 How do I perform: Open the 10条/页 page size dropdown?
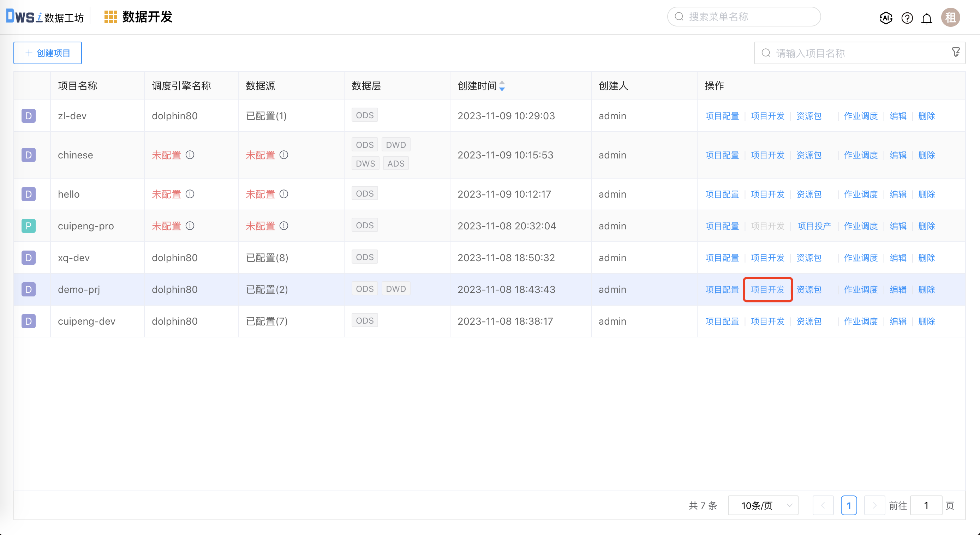click(x=763, y=505)
